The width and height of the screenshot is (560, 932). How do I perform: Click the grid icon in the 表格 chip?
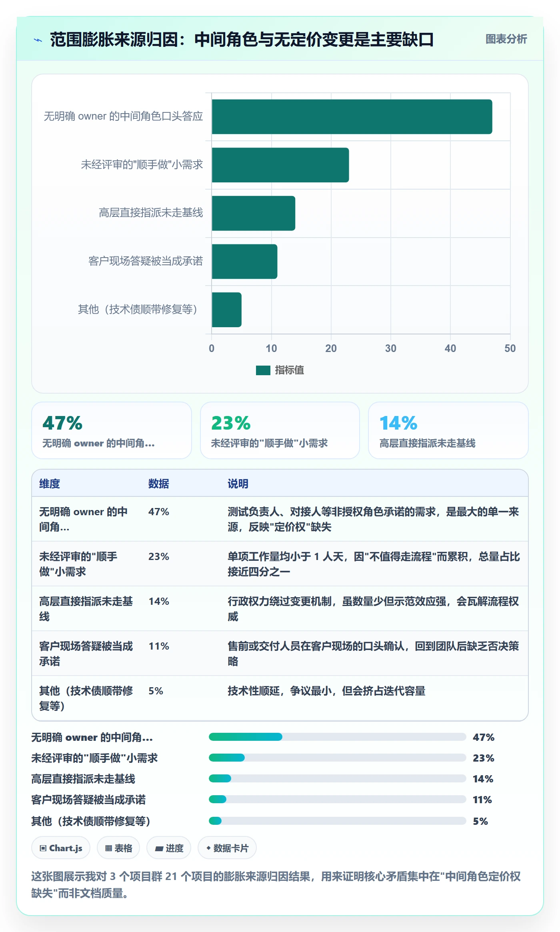(108, 848)
